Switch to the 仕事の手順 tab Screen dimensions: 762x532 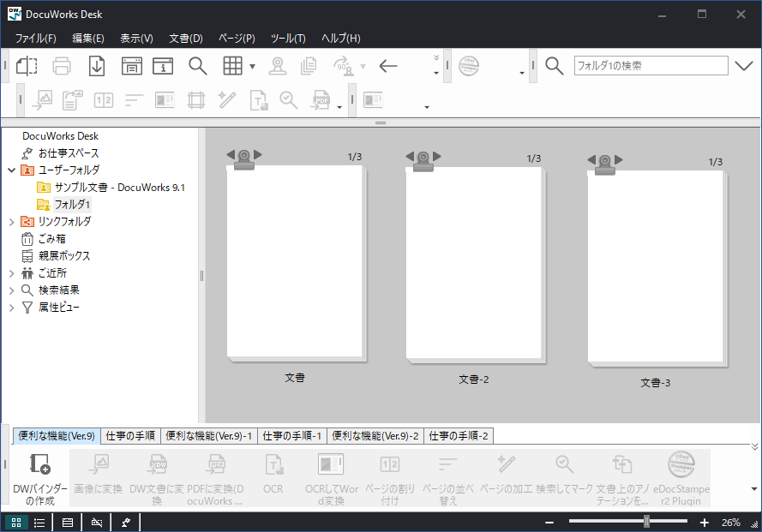[130, 436]
